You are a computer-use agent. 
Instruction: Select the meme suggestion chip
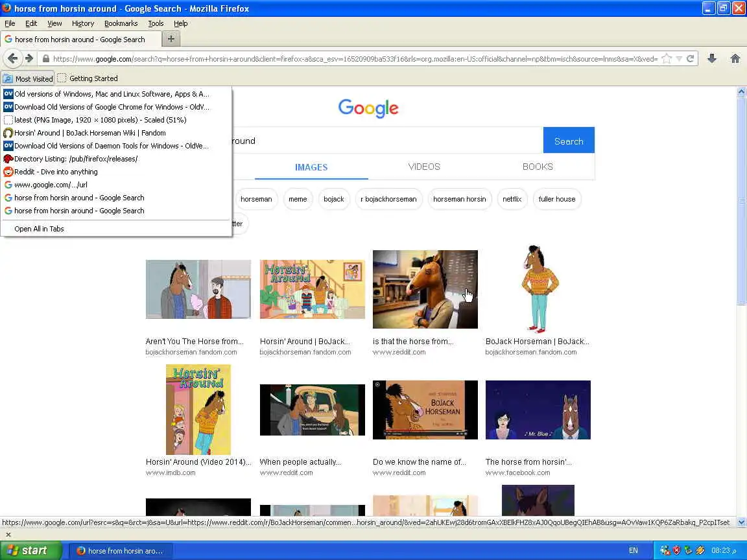[298, 199]
